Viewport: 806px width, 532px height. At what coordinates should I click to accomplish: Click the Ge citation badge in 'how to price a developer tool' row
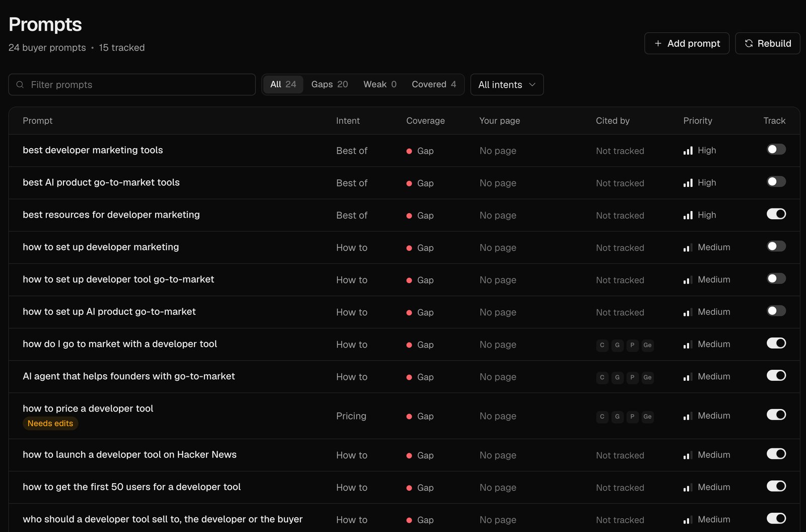point(647,417)
